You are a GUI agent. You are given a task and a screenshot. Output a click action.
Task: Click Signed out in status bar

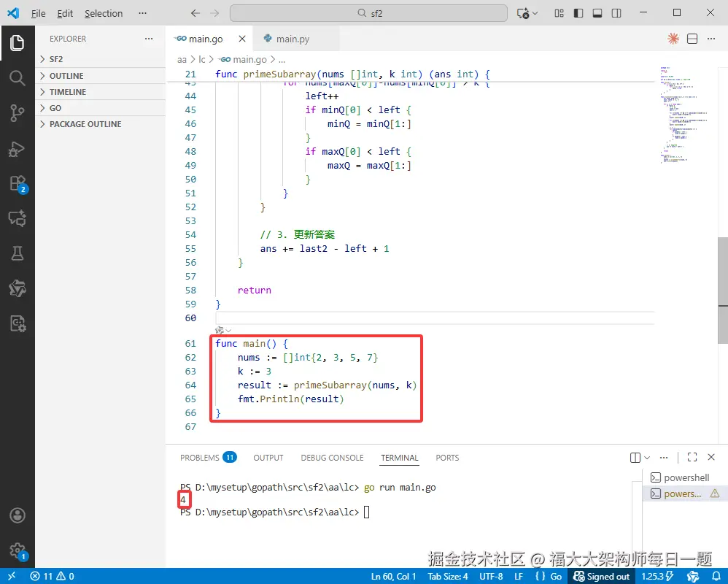point(601,576)
